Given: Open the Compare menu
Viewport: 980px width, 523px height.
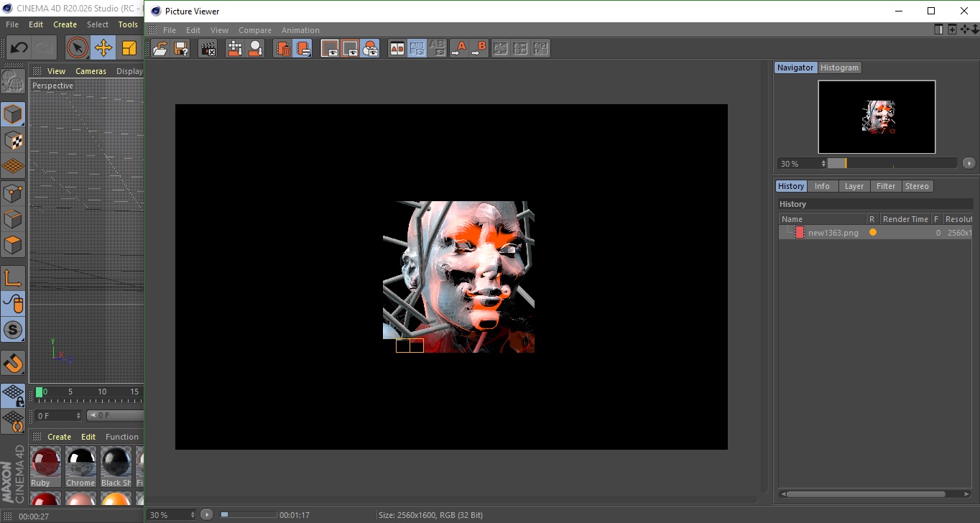Looking at the screenshot, I should (x=255, y=30).
